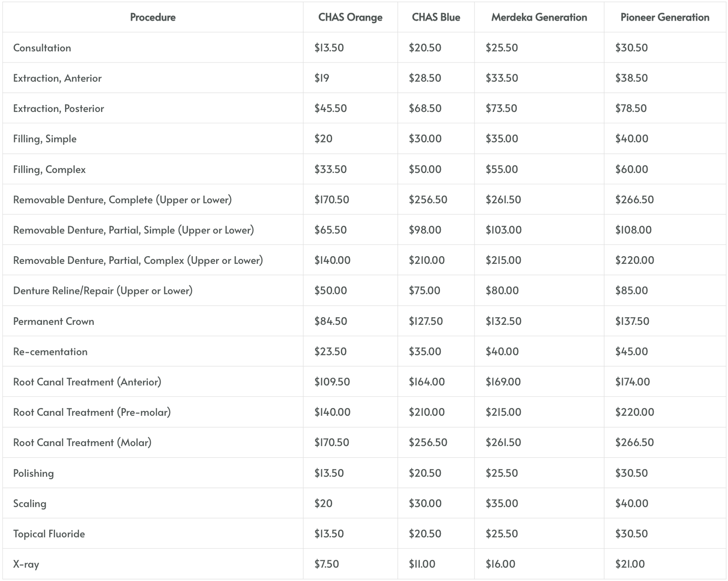
Task: Click the Permanent Crown procedure cell
Action: (54, 321)
